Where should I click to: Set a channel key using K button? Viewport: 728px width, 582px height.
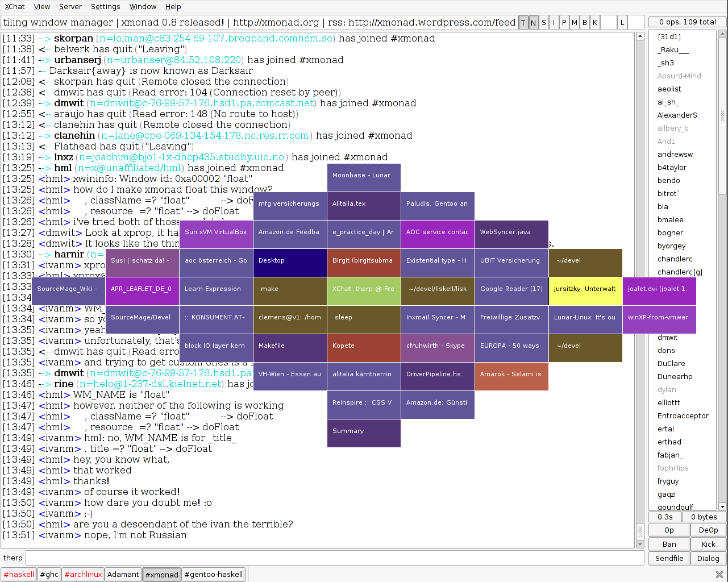[594, 22]
